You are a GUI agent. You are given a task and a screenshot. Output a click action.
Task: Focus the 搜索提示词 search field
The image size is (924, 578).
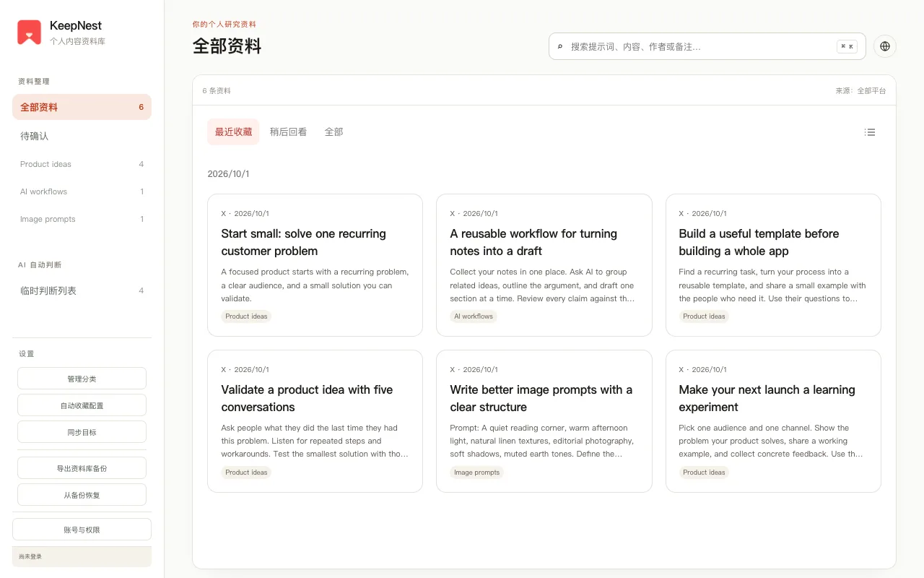click(707, 46)
